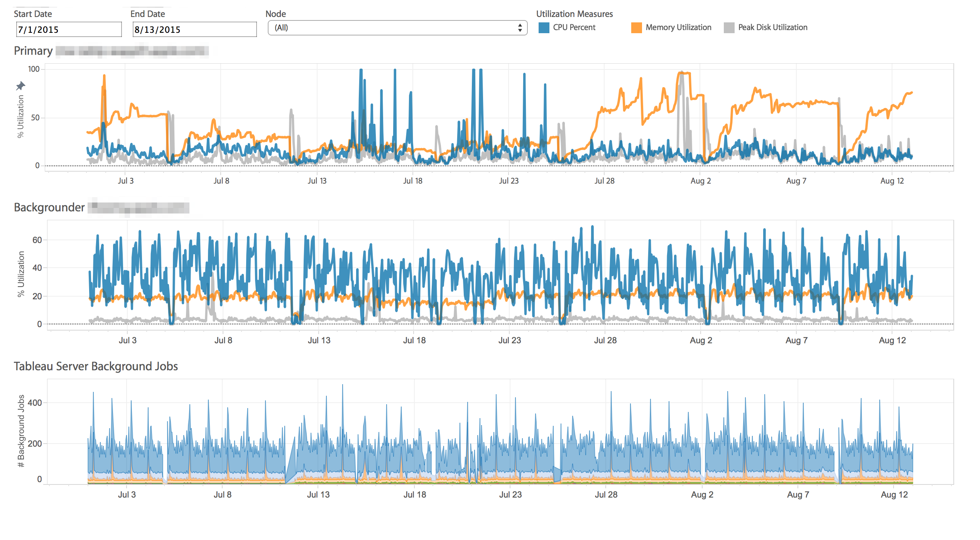
Task: Open the Node dropdown showing (All)
Action: (397, 28)
